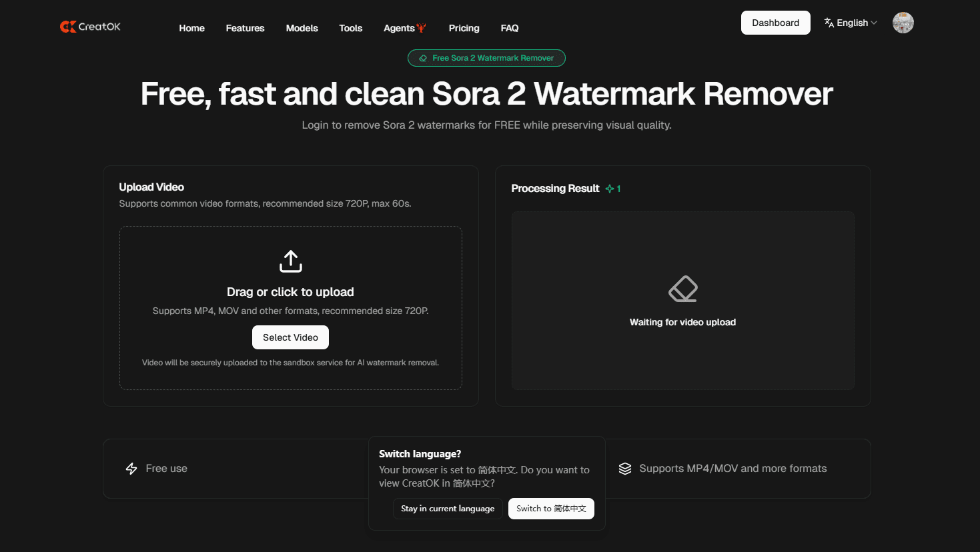Image resolution: width=980 pixels, height=552 pixels.
Task: Navigate to the Home page
Action: (191, 28)
